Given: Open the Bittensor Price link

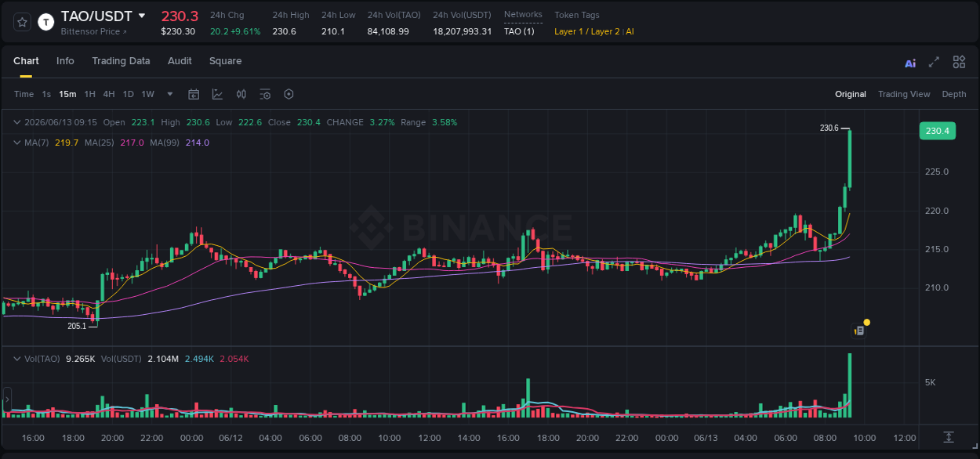Looking at the screenshot, I should (x=93, y=31).
